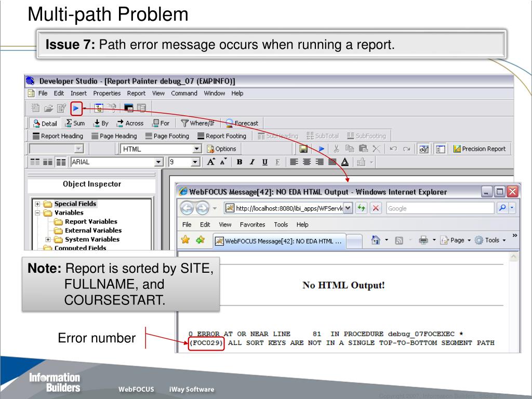The image size is (532, 399).
Task: Click the Undo arrow icon
Action: 394,149
